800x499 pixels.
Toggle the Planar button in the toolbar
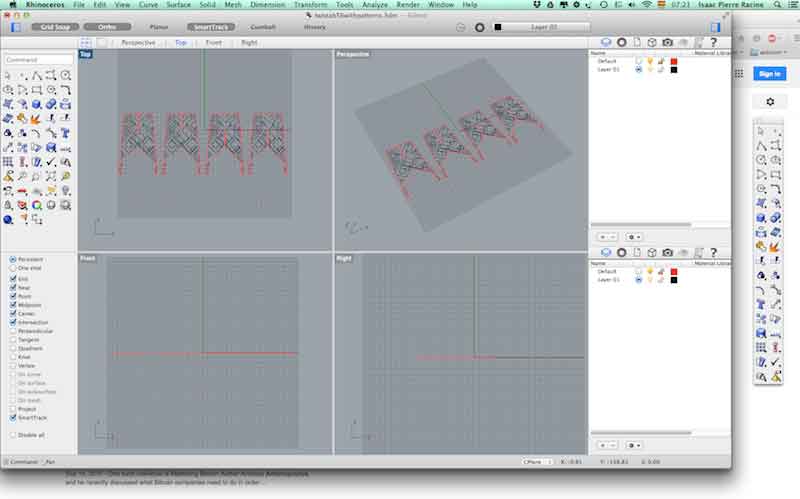click(159, 27)
